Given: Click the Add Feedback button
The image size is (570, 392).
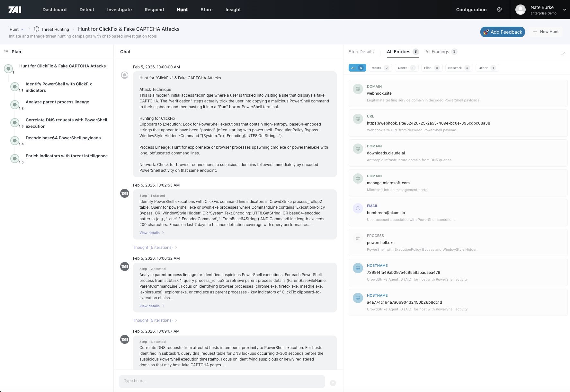Looking at the screenshot, I should coord(502,32).
